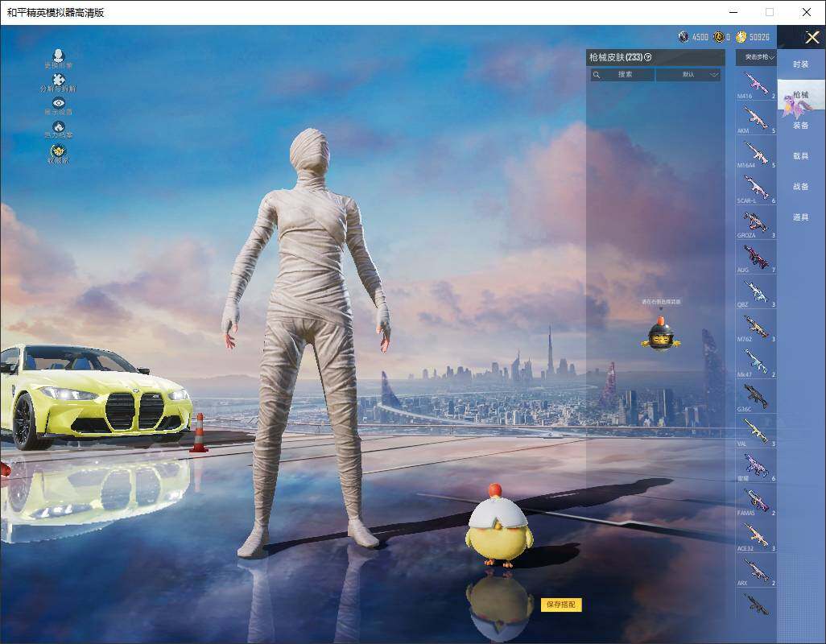Click the silver currency icon showing 4500
826x644 pixels.
pos(684,37)
